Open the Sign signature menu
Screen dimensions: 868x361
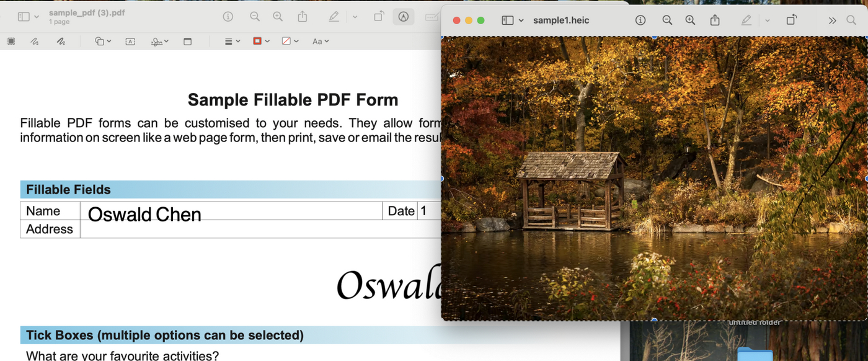click(x=160, y=42)
